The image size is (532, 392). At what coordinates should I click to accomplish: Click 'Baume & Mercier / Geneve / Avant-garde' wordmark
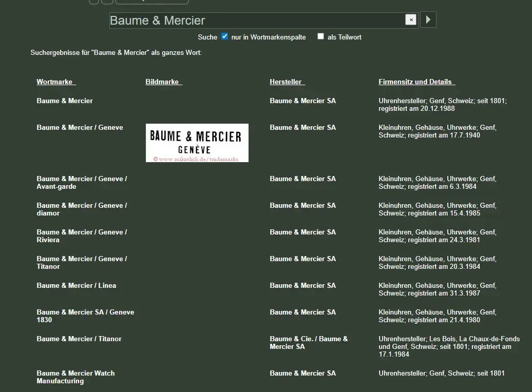[x=82, y=183]
